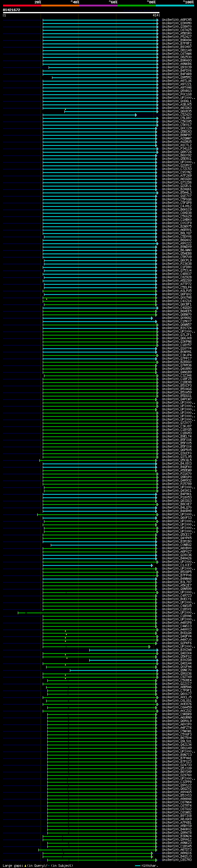Click the red under-20% identity legend bar
The height and width of the screenshot is (868, 197).
pyautogui.click(x=22, y=6)
